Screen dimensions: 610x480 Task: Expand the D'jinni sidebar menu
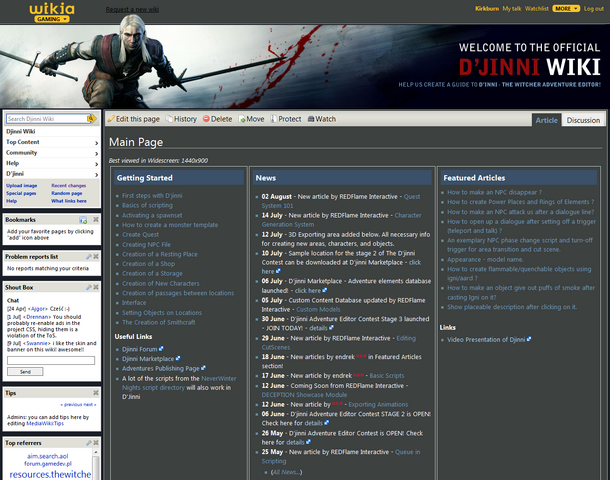(52, 174)
